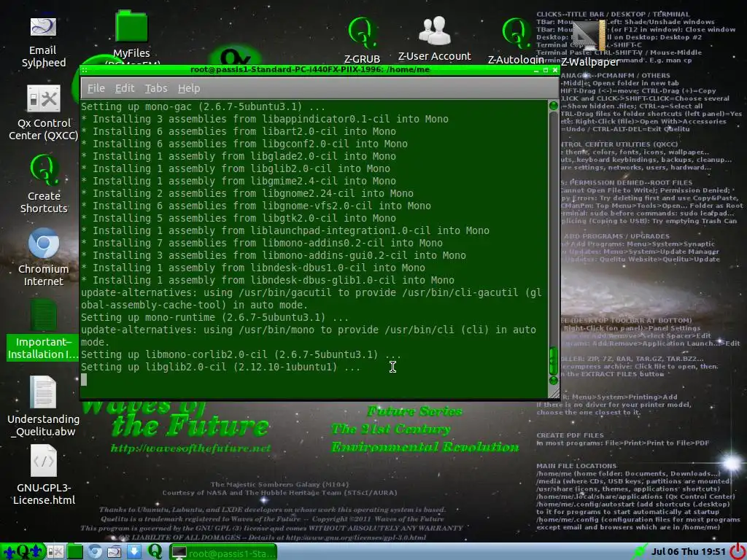747x560 pixels.
Task: Open the MyFiles green folder icon
Action: [x=131, y=26]
